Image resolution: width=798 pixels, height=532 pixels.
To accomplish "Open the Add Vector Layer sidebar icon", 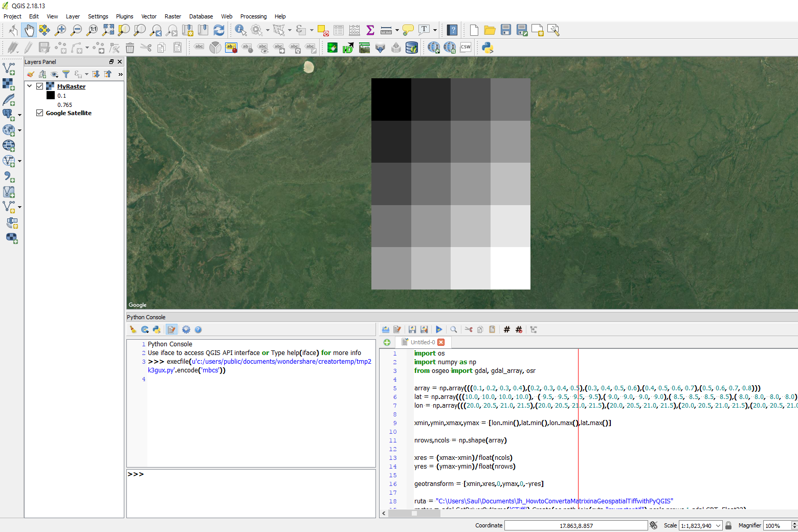I will (x=8, y=69).
